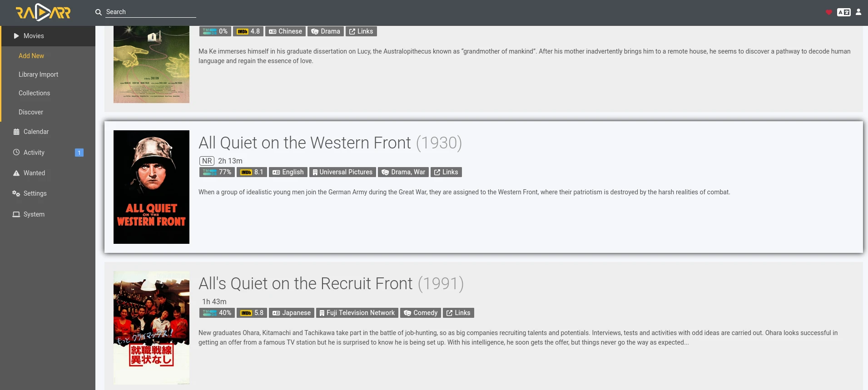Open the user profile menu icon

coord(858,12)
